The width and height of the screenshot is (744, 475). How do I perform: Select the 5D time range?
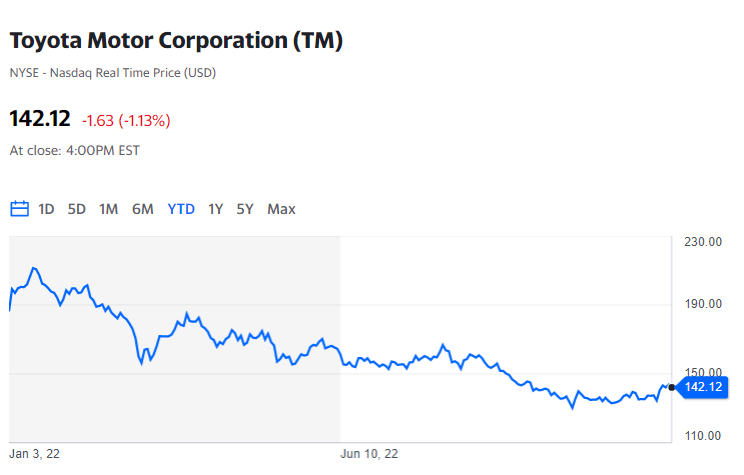click(77, 209)
